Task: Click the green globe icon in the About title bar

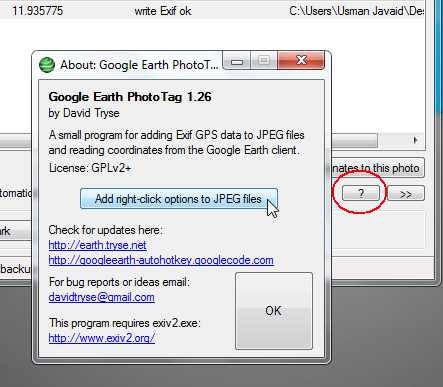Action: pos(47,65)
